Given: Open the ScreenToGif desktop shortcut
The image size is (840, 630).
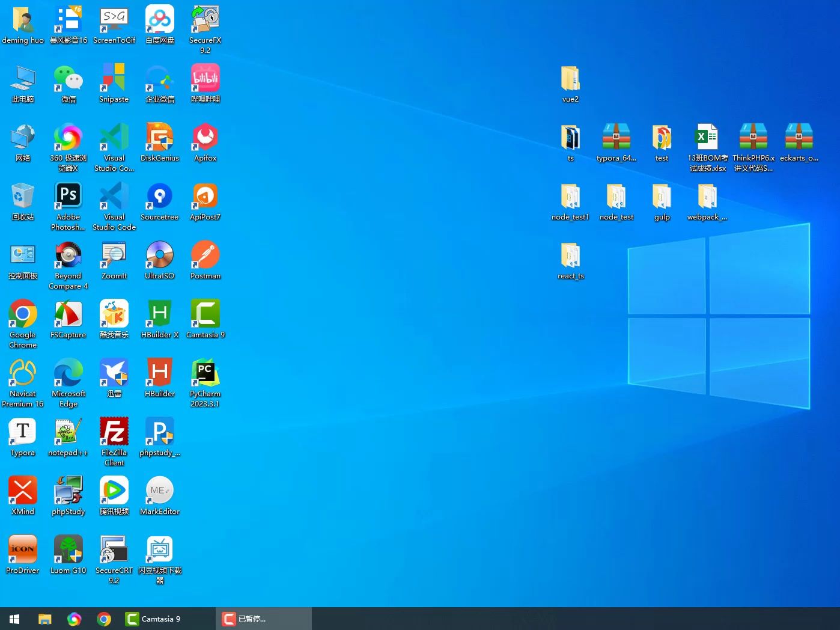Looking at the screenshot, I should point(114,25).
